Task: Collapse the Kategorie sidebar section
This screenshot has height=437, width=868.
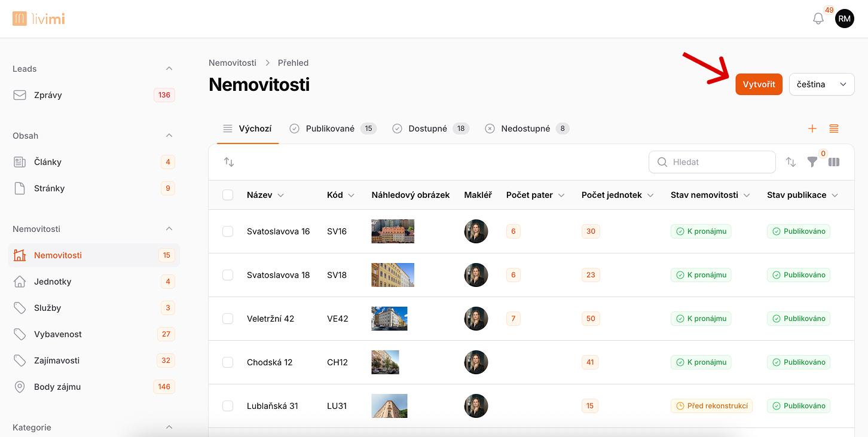Action: [x=169, y=427]
